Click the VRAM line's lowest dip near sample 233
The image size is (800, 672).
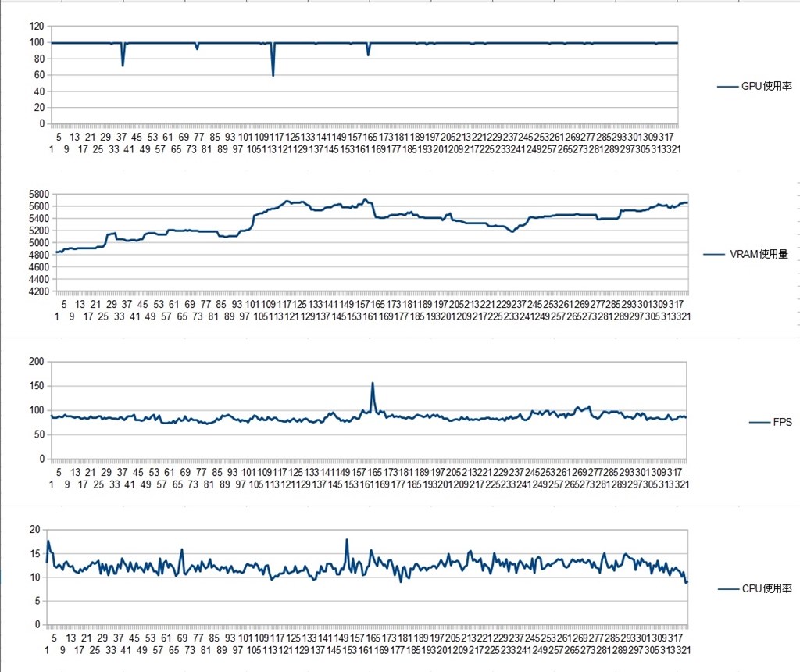point(512,231)
